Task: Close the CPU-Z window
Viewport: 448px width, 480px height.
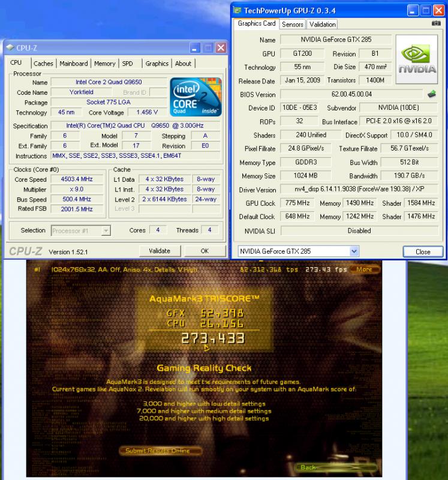Action: click(x=221, y=48)
